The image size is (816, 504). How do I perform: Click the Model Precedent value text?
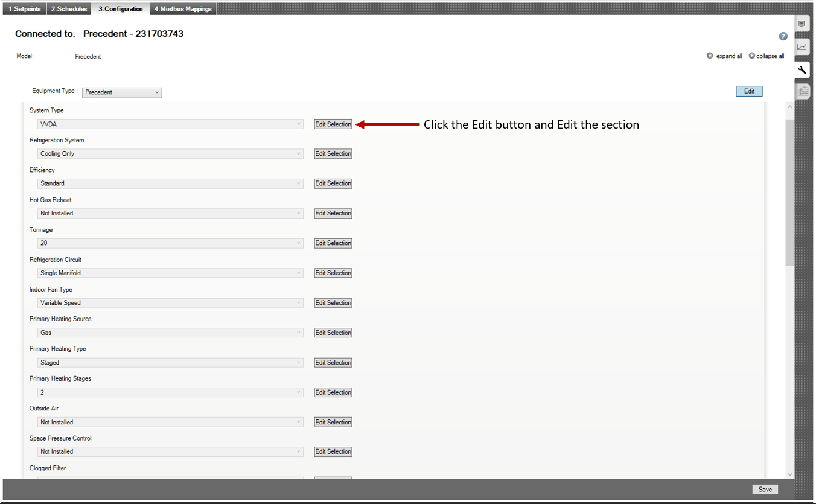tap(88, 57)
